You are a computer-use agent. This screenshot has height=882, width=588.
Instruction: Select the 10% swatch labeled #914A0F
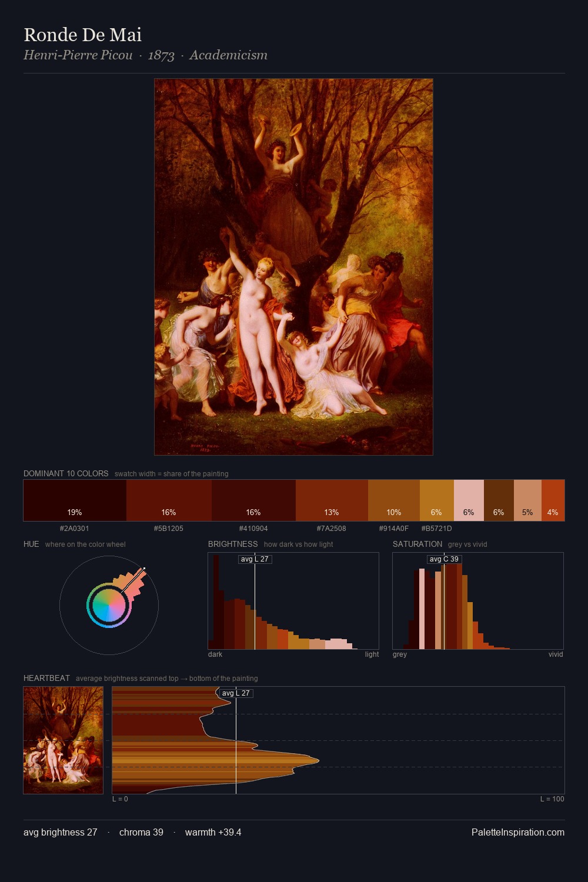pos(394,500)
